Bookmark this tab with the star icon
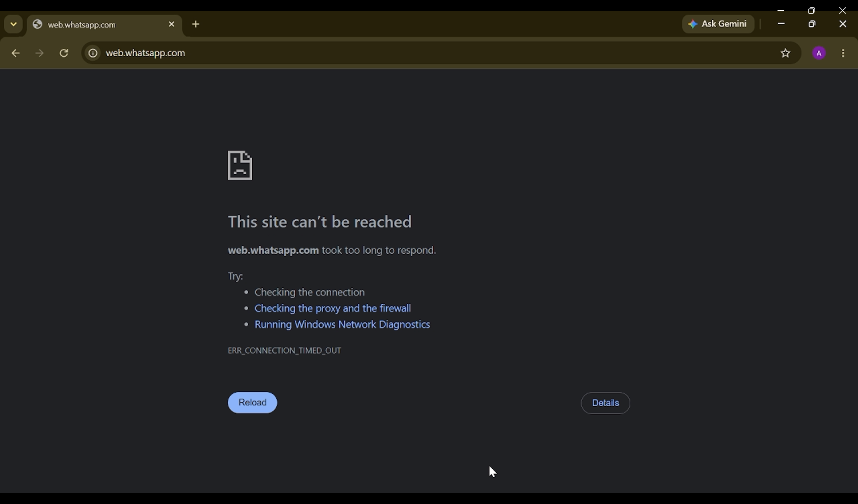 (x=786, y=53)
